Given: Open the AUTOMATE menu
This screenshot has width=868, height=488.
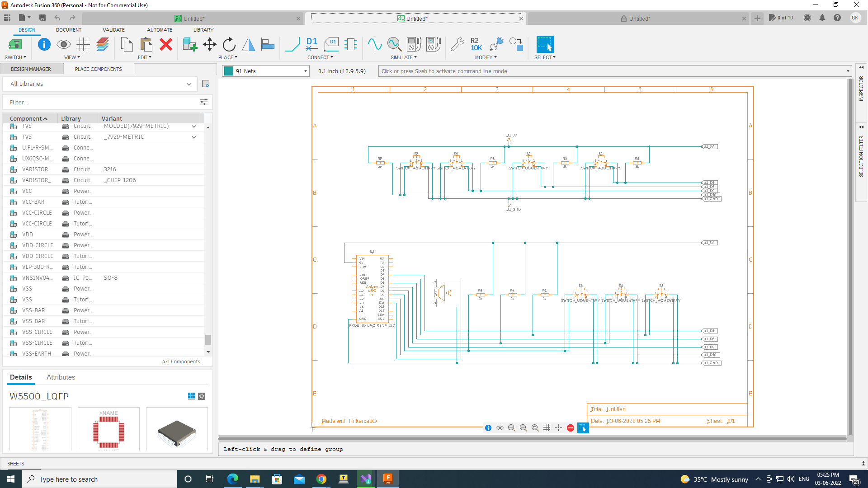Looking at the screenshot, I should tap(159, 30).
